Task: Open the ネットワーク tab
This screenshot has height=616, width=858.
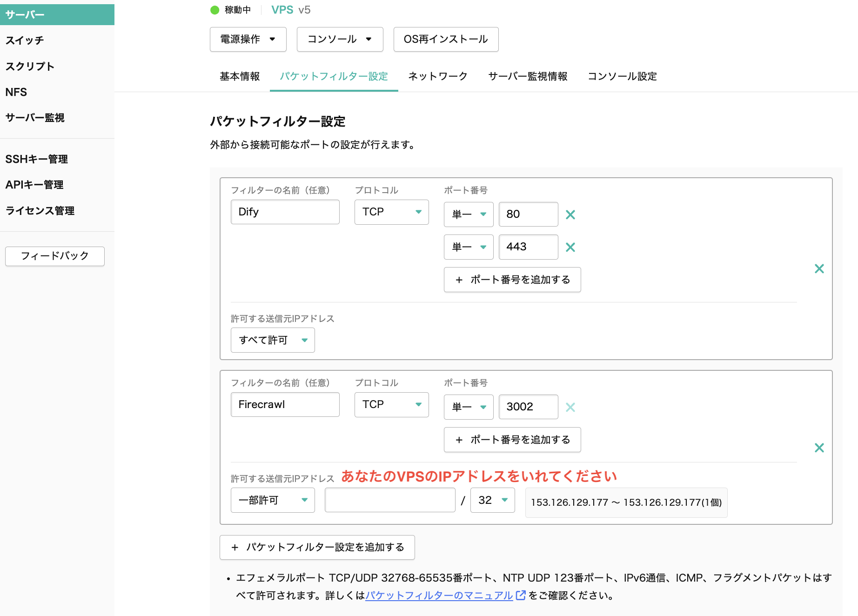Action: (x=437, y=76)
